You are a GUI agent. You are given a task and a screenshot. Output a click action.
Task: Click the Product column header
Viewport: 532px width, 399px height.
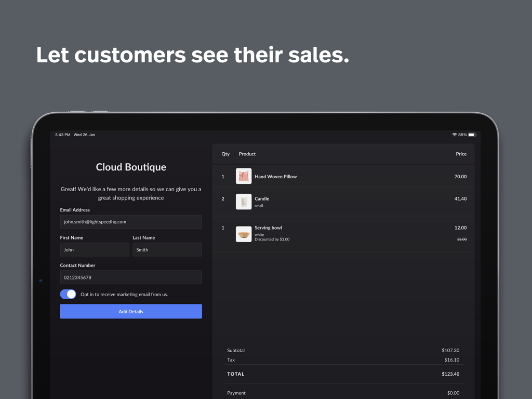click(247, 154)
